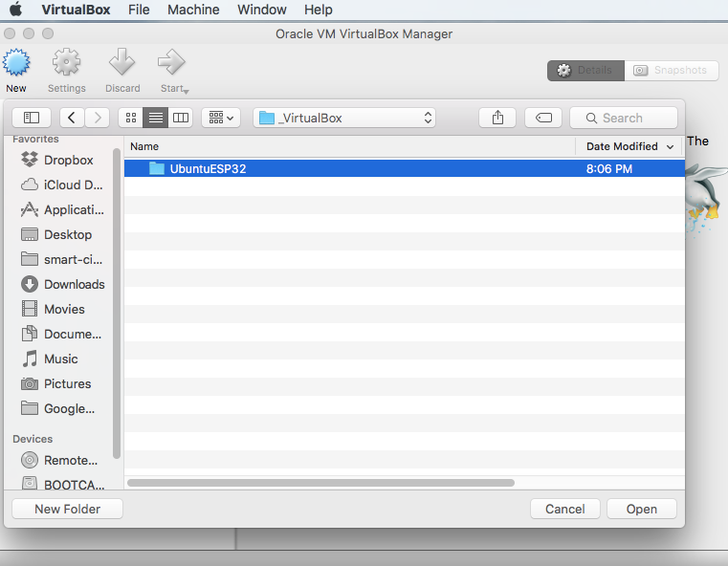Click the sidebar vertical scrollbar

pos(117,303)
